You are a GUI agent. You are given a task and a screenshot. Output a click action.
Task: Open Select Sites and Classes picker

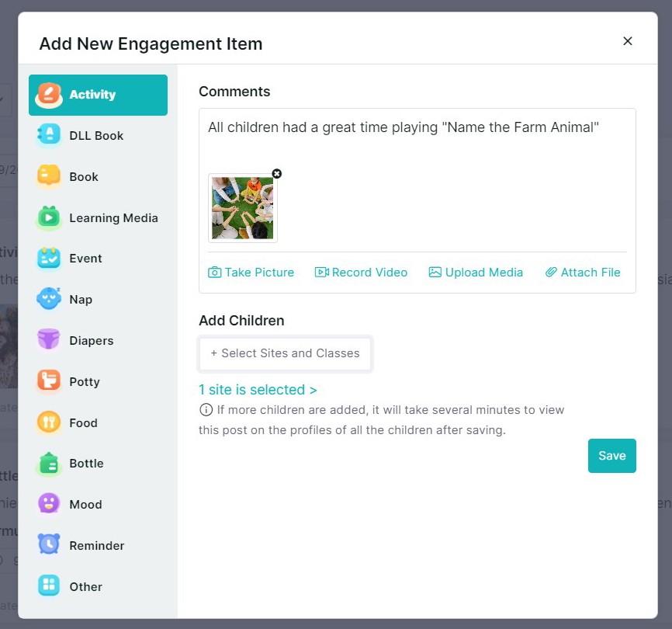pos(285,353)
